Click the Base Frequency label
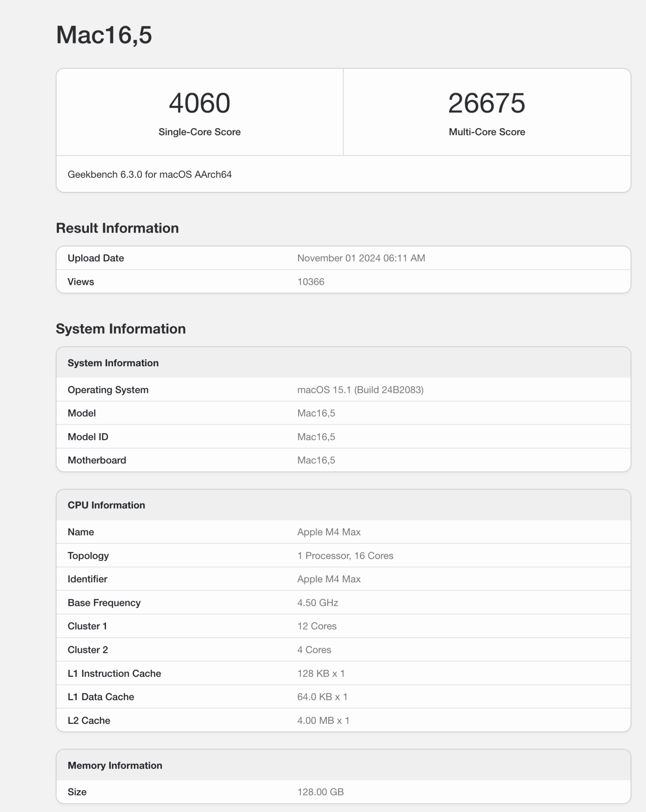 (x=104, y=603)
